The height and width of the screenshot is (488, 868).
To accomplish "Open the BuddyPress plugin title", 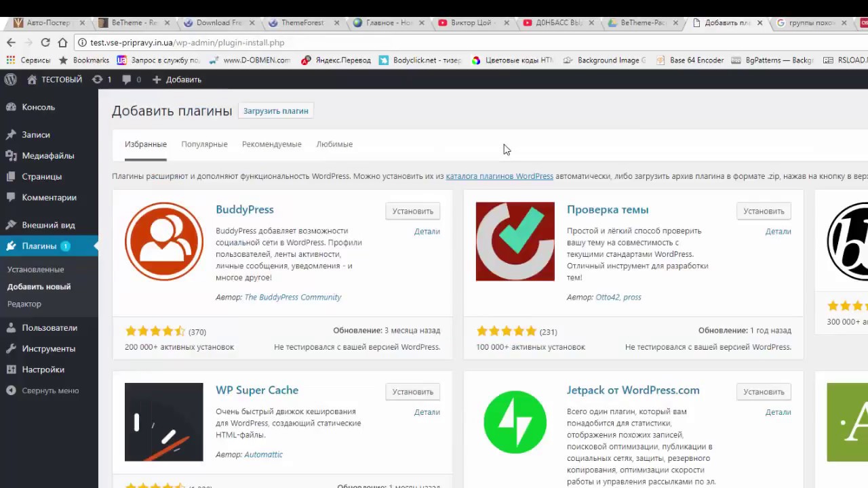I will 245,209.
